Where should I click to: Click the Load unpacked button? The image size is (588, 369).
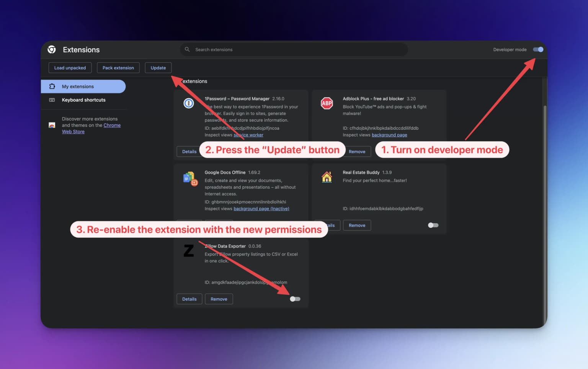(70, 68)
